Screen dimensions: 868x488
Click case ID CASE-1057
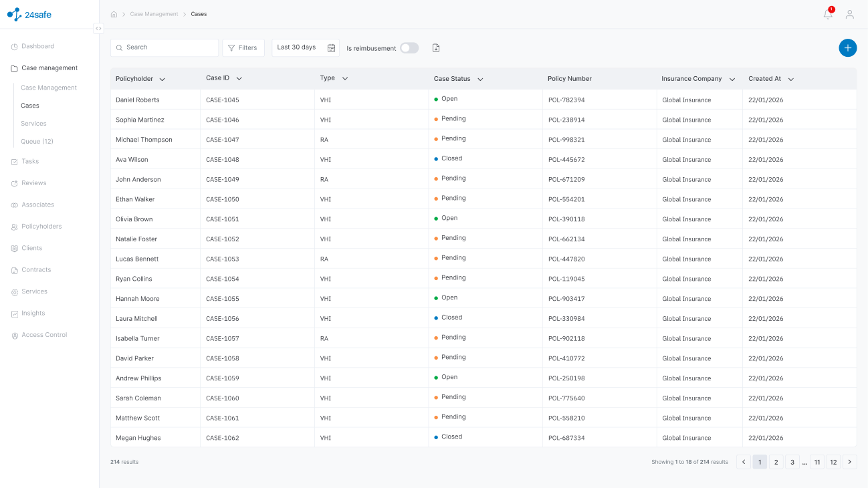(223, 338)
